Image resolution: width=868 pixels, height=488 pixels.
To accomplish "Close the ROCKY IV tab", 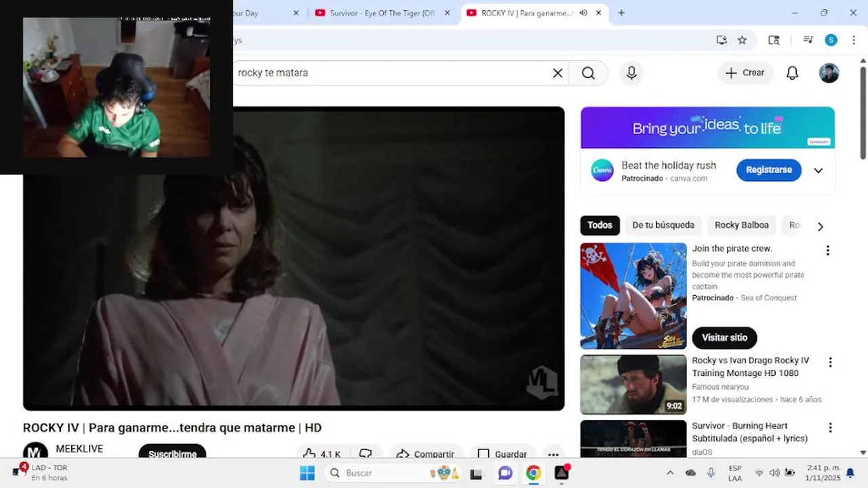I will pos(598,13).
